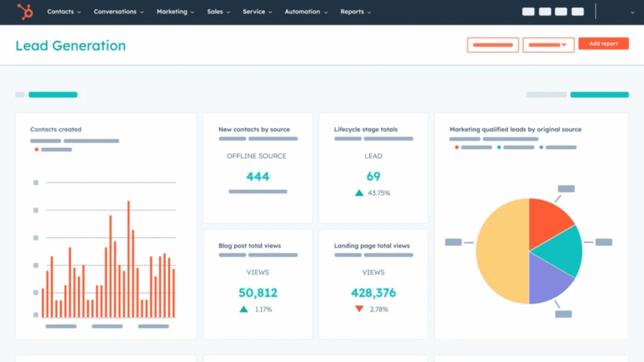Select the Service menu item
Image resolution: width=644 pixels, height=362 pixels.
[x=257, y=12]
